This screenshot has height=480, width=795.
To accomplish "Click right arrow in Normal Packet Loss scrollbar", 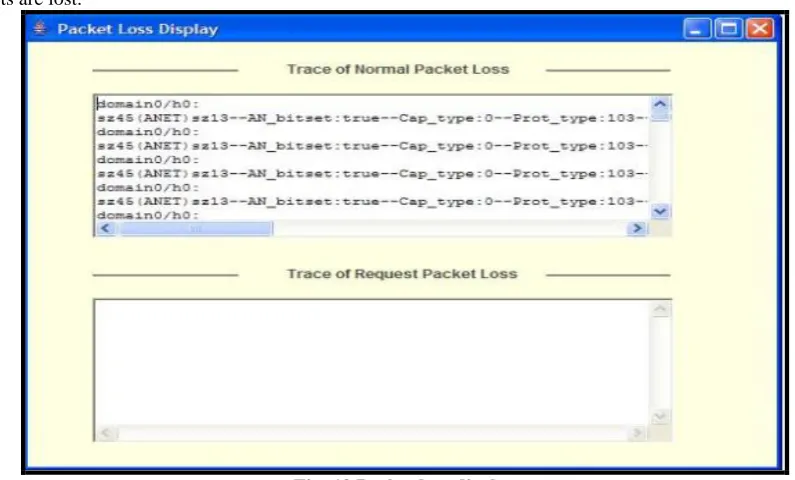I will coord(637,229).
